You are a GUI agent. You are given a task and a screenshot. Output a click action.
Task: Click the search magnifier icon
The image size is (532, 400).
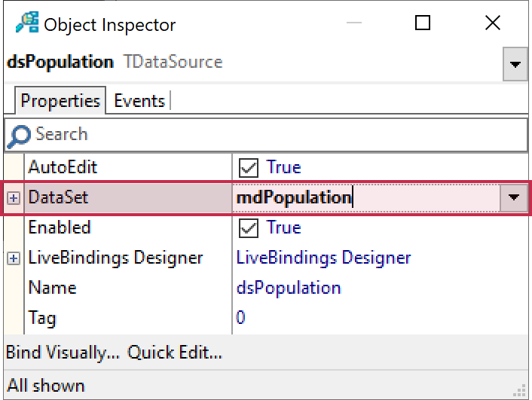tap(18, 135)
